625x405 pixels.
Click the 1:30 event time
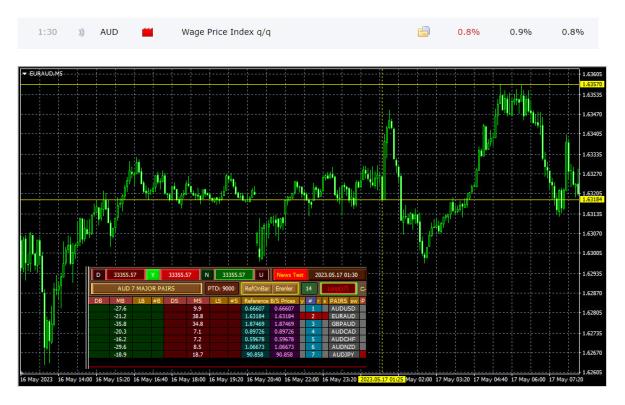pyautogui.click(x=47, y=32)
